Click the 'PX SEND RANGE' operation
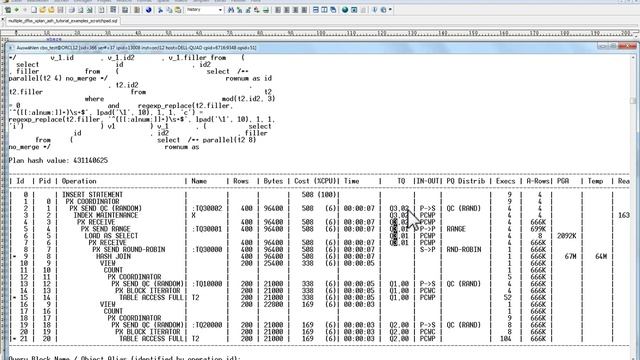 click(x=106, y=229)
